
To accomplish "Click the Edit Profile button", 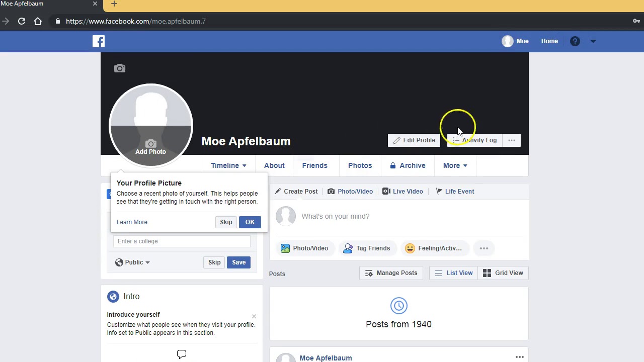I will (414, 140).
